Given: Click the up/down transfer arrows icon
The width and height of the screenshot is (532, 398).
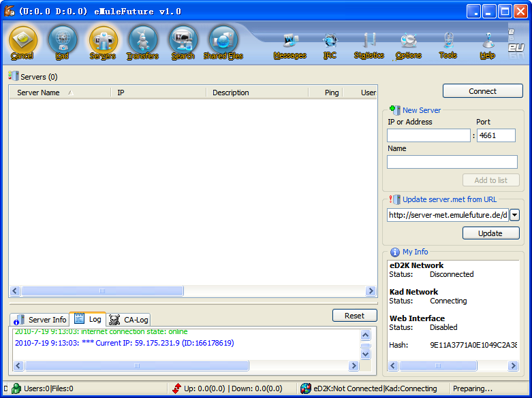Looking at the screenshot, I should [176, 388].
